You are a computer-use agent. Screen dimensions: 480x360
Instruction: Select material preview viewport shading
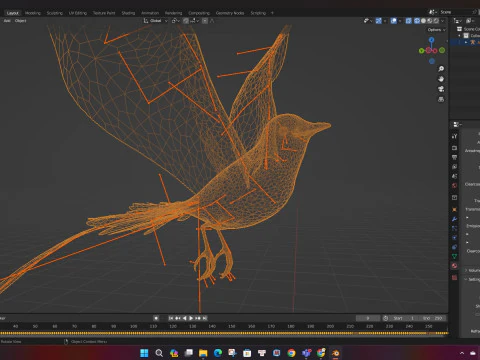click(x=430, y=21)
